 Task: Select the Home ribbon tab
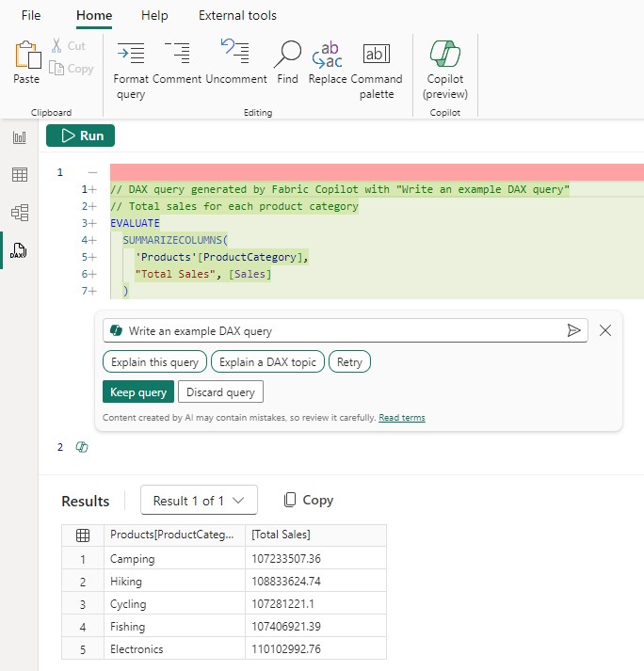pyautogui.click(x=94, y=15)
